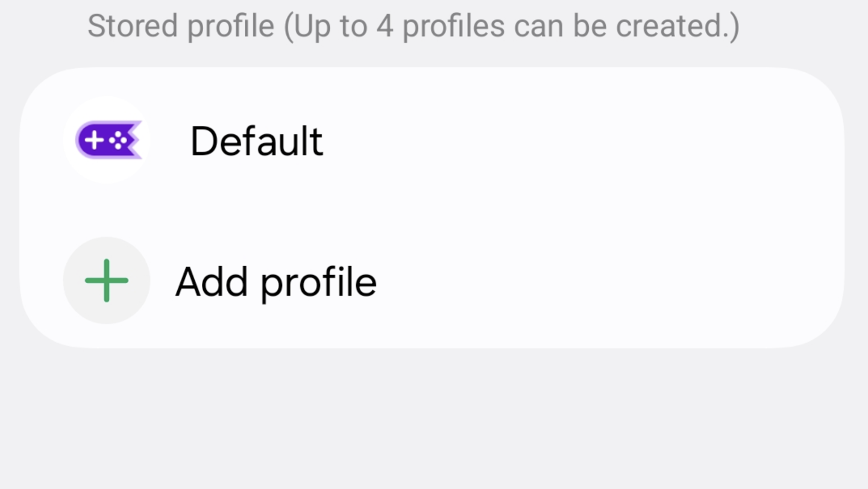Open the Default profile's game controller icon

pyautogui.click(x=108, y=140)
